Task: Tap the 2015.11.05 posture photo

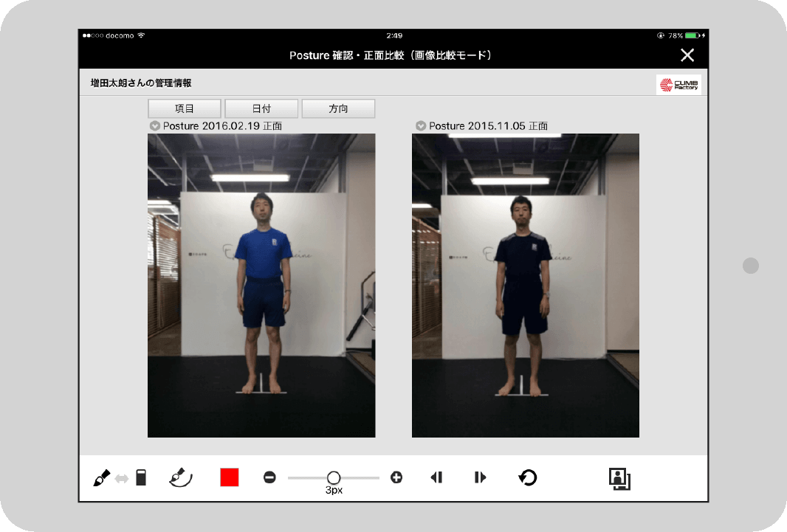Action: point(525,285)
